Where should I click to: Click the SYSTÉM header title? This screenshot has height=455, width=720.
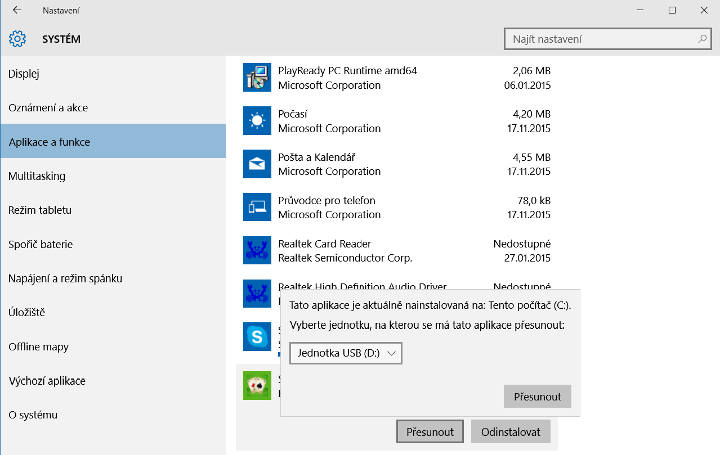point(61,39)
